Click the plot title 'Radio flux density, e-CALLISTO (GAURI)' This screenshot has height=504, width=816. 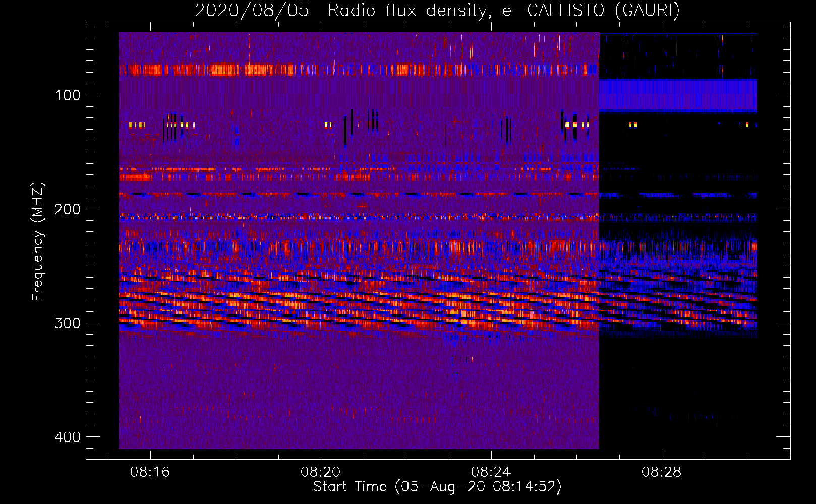504,10
